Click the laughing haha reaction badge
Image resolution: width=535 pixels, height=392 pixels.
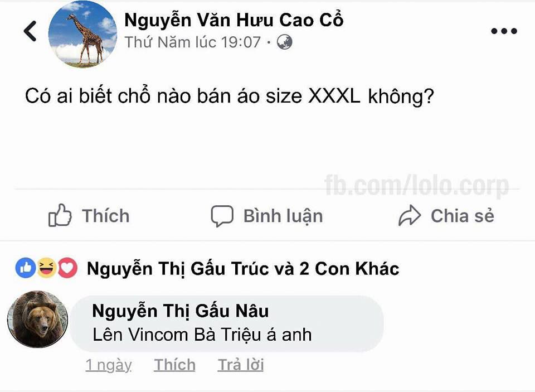click(x=46, y=268)
